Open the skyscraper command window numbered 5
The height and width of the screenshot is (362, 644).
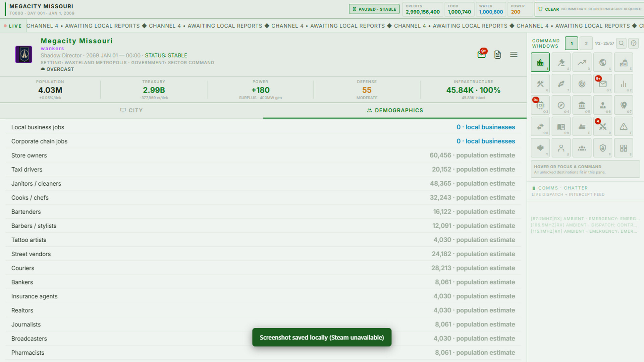[623, 62]
